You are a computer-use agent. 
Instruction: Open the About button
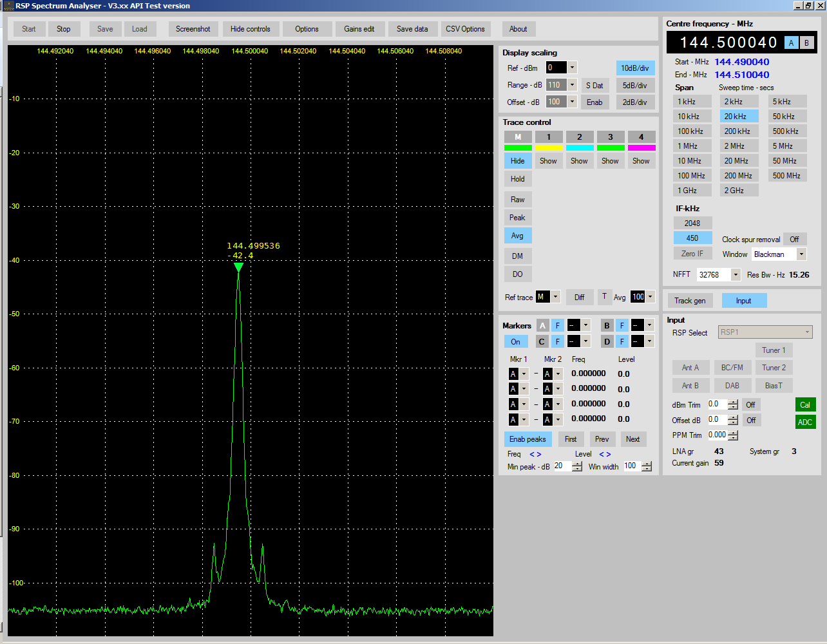518,29
